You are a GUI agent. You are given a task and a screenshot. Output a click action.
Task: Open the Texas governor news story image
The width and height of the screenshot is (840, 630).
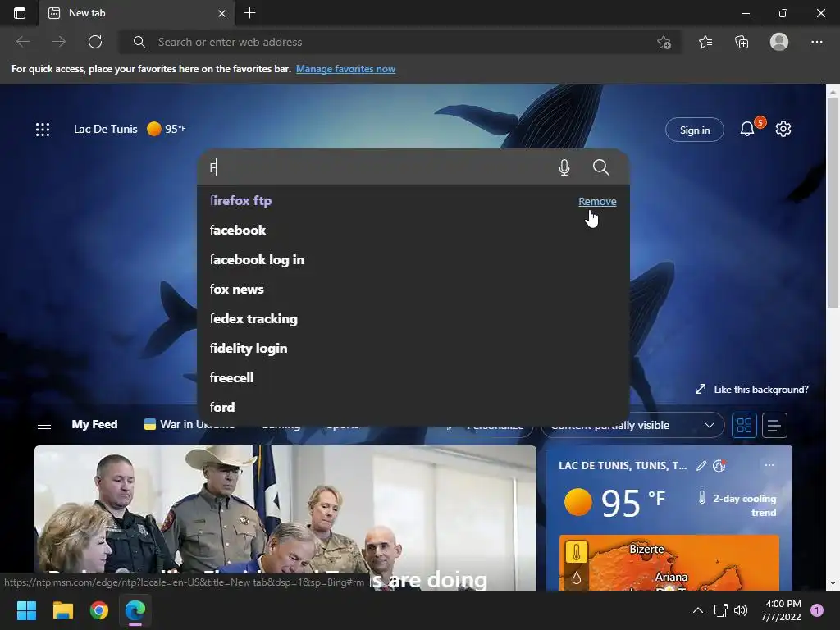pos(285,518)
